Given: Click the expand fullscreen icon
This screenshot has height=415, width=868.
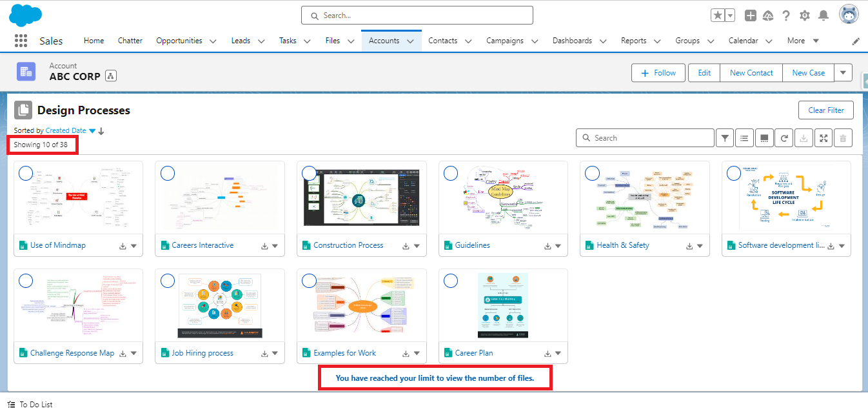Looking at the screenshot, I should [x=823, y=137].
